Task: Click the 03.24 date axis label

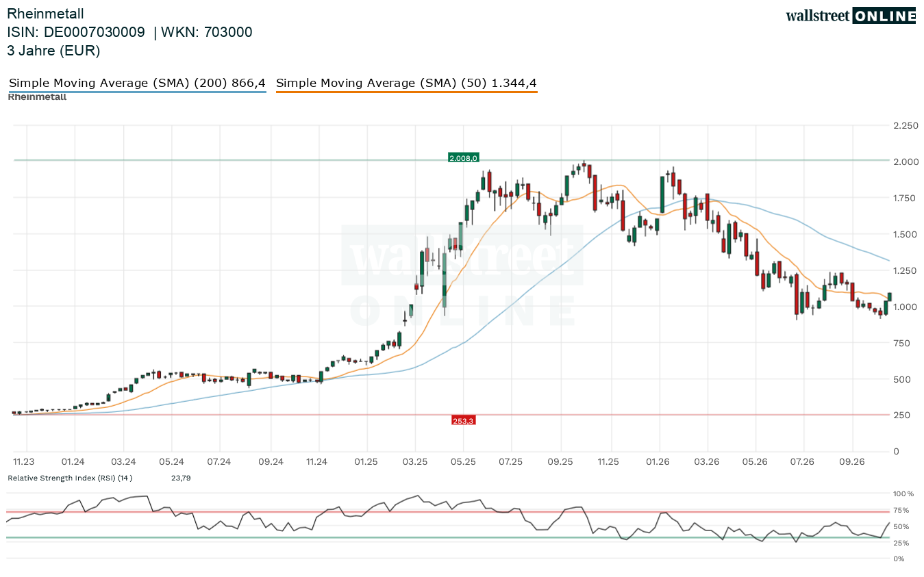Action: [123, 462]
